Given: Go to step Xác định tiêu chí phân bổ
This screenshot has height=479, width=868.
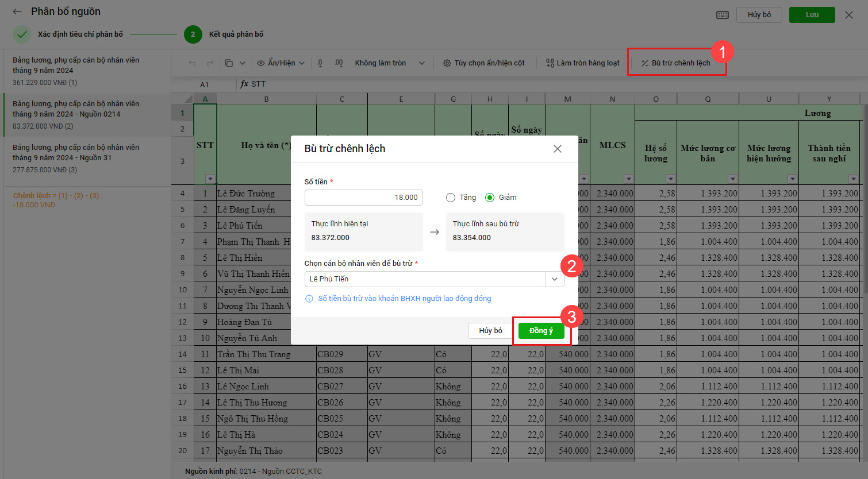Looking at the screenshot, I should click(80, 34).
